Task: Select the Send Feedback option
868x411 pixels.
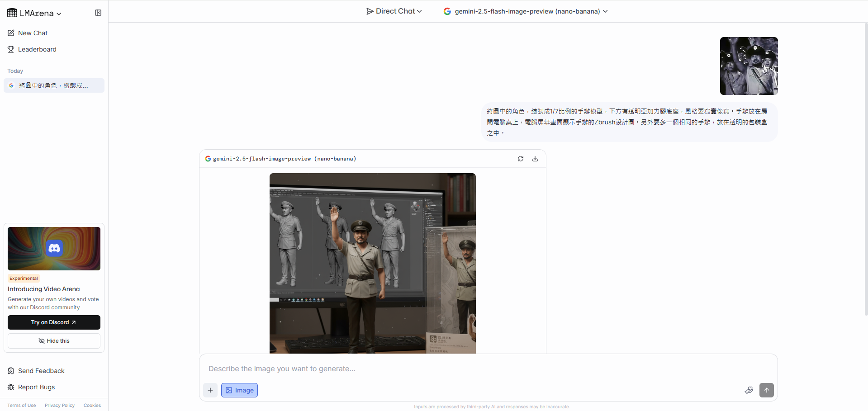Action: (41, 370)
